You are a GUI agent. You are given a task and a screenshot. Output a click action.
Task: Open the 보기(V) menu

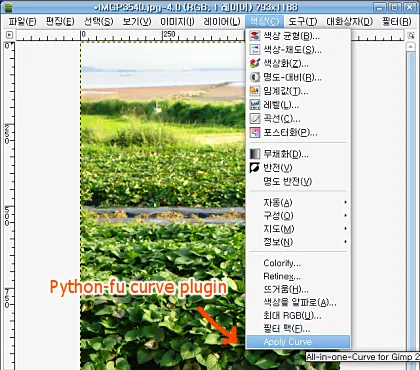coord(137,22)
